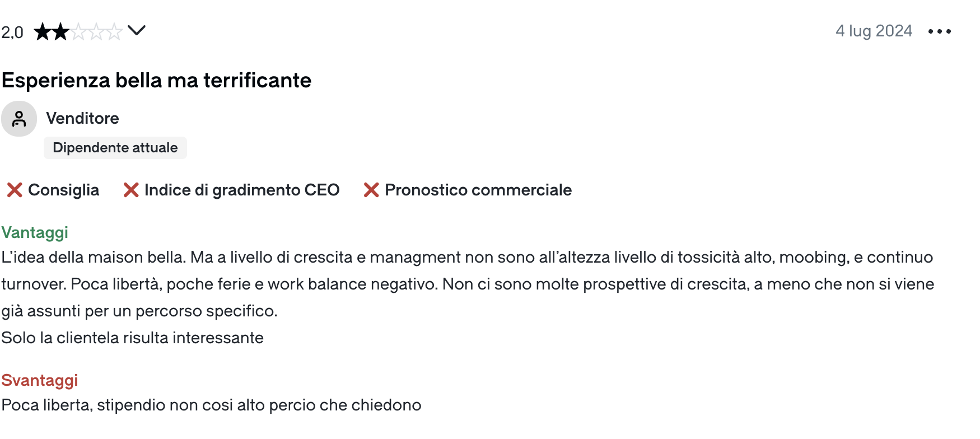980x439 pixels.
Task: Click the 2,0 rating score
Action: click(x=12, y=32)
